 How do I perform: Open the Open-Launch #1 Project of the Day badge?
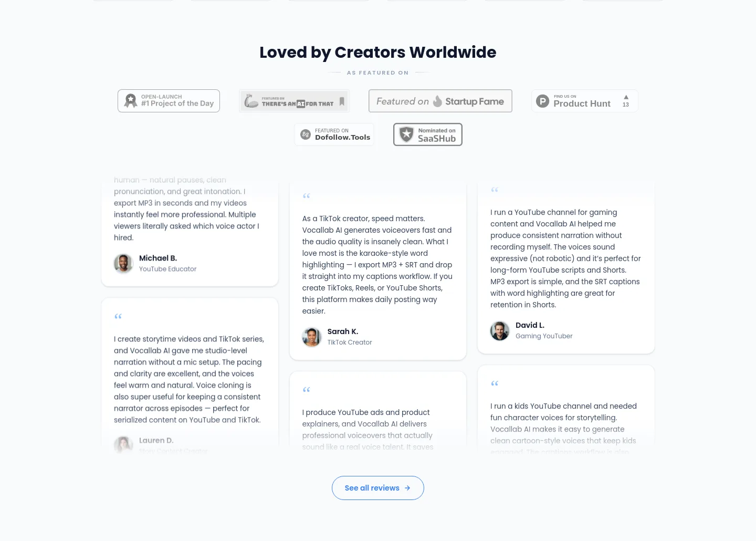(x=169, y=101)
